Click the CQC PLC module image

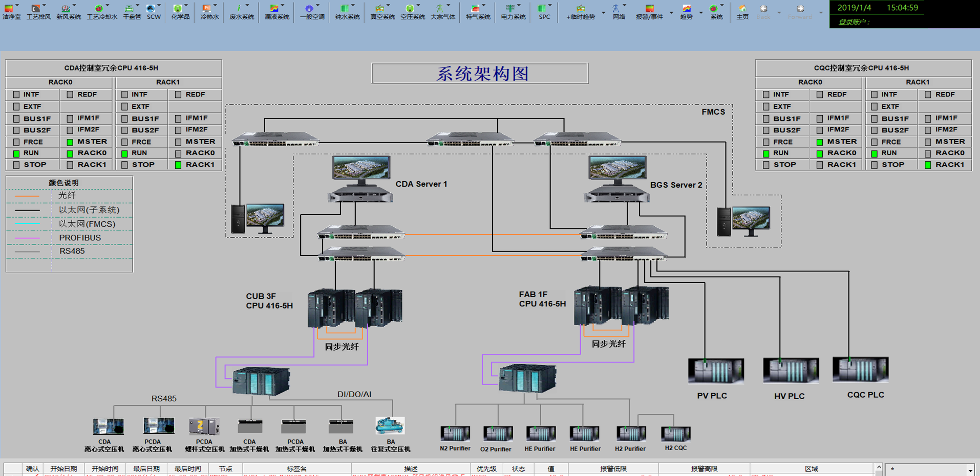[x=860, y=370]
